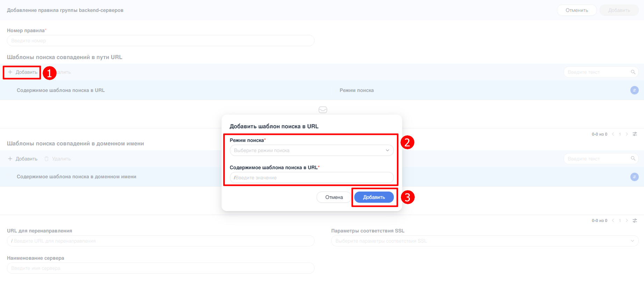Image resolution: width=644 pixels, height=302 pixels.
Task: Focus the 'Номер правила' input field
Action: tap(160, 41)
